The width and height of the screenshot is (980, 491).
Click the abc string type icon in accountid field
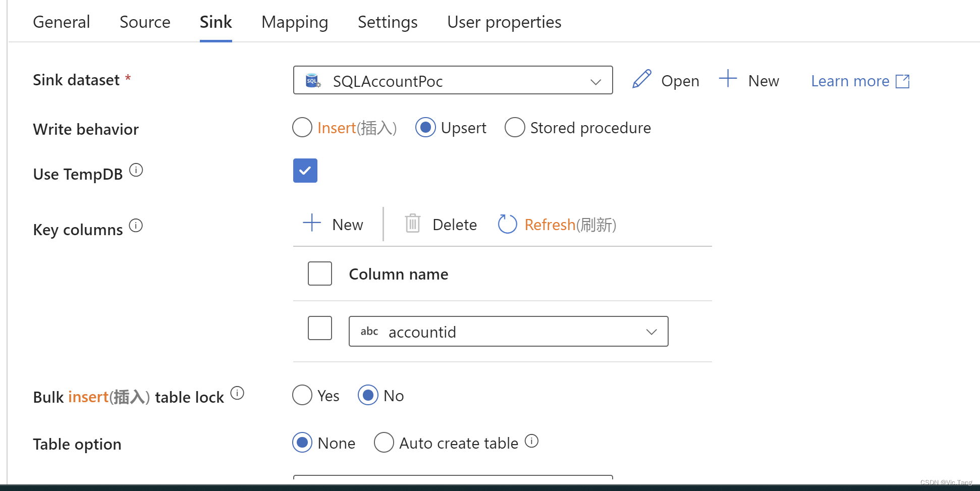(x=369, y=331)
